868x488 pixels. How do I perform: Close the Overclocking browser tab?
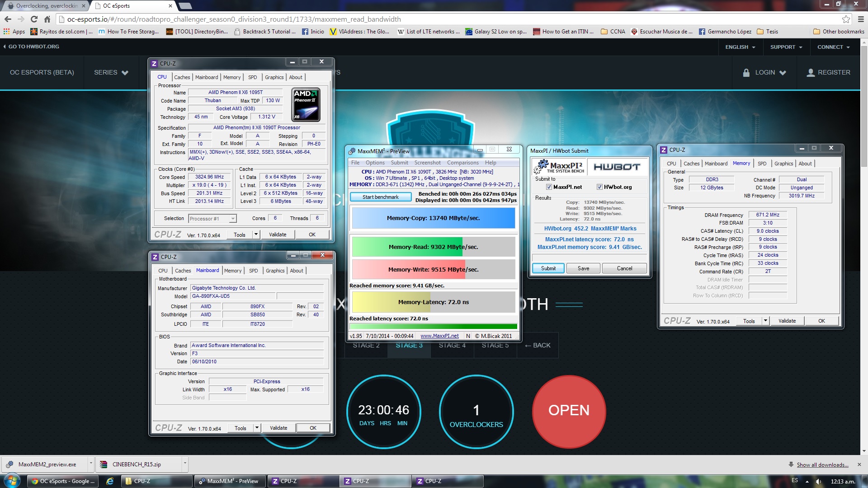coord(83,6)
